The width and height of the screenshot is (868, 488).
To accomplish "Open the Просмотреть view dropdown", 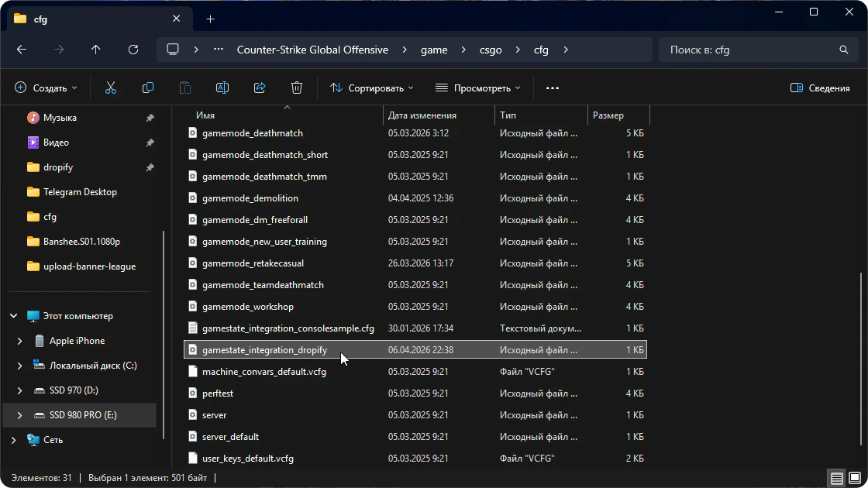I will coord(477,88).
